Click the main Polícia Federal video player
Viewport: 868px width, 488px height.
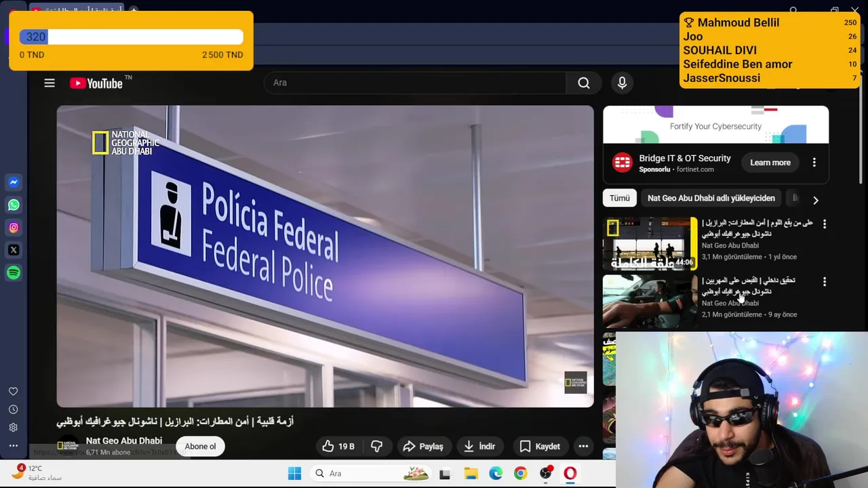pos(325,256)
